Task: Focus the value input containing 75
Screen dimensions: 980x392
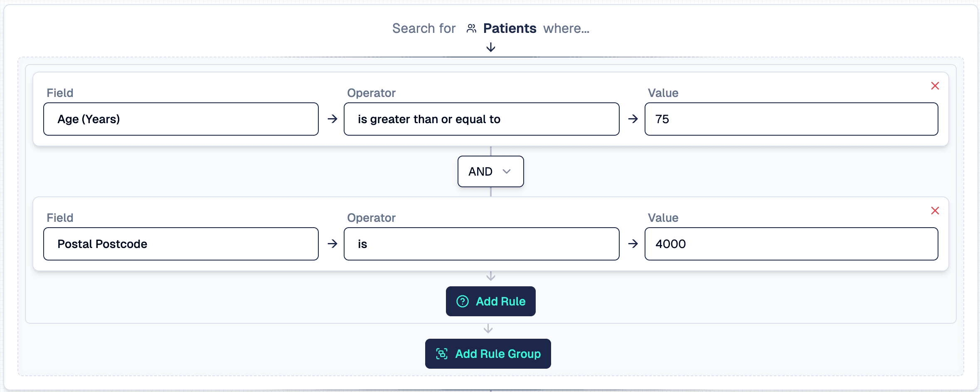Action: tap(791, 119)
